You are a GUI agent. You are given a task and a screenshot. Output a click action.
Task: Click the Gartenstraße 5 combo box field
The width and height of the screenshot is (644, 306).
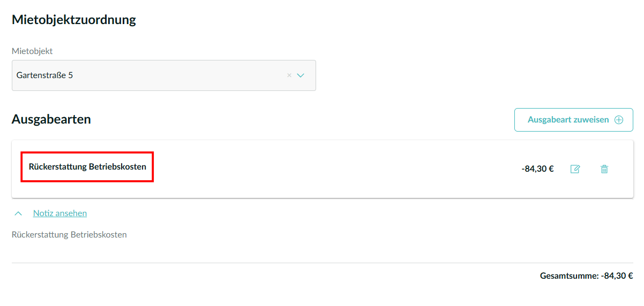(161, 75)
